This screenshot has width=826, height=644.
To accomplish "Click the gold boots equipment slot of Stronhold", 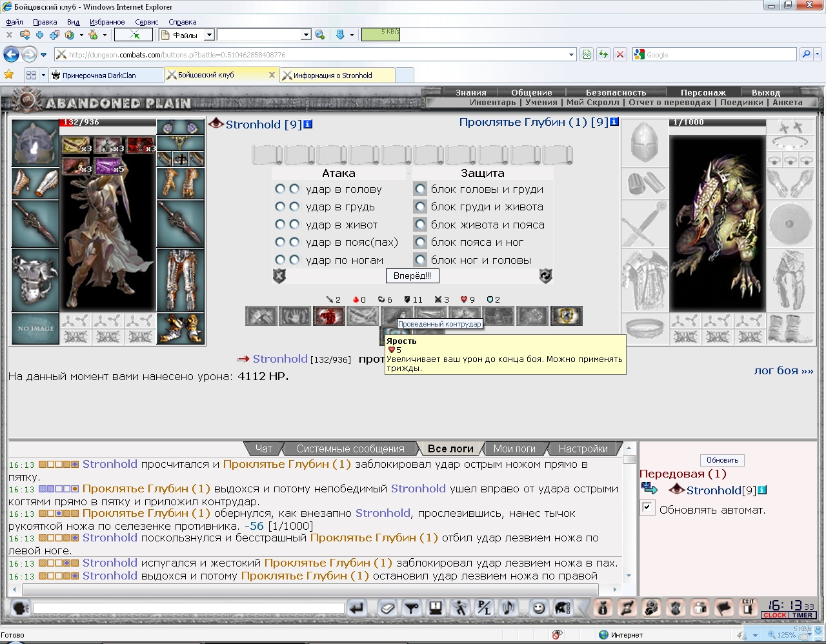I will click(181, 328).
